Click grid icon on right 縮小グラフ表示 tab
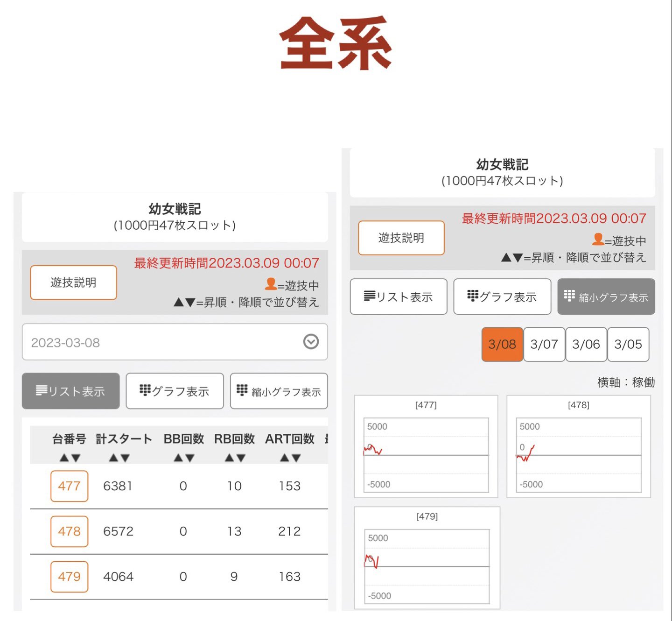Image resolution: width=672 pixels, height=621 pixels. click(x=569, y=295)
